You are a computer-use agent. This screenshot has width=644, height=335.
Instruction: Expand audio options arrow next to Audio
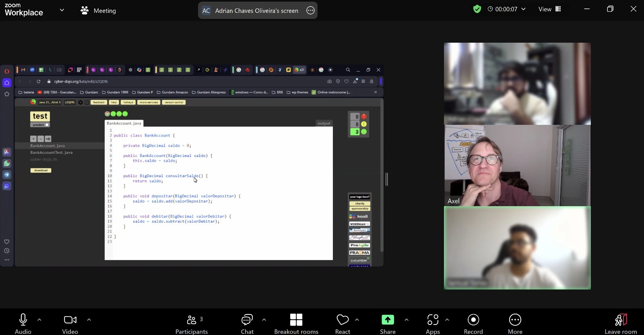pyautogui.click(x=39, y=320)
